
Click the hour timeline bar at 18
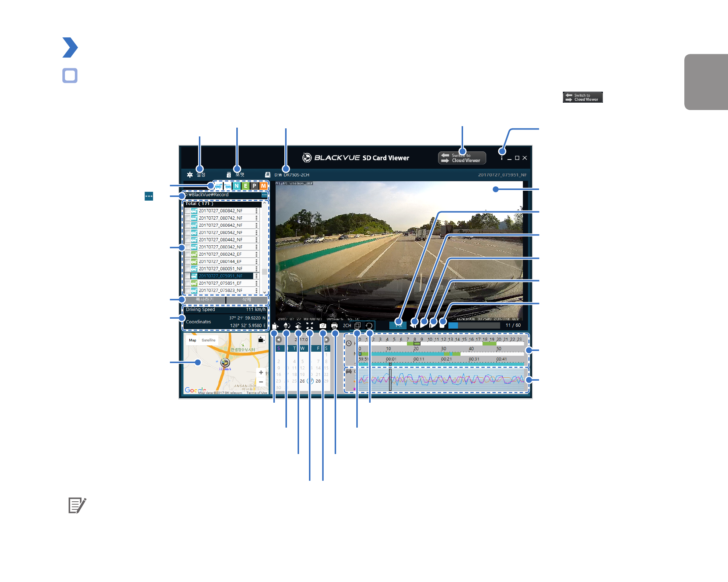485,344
